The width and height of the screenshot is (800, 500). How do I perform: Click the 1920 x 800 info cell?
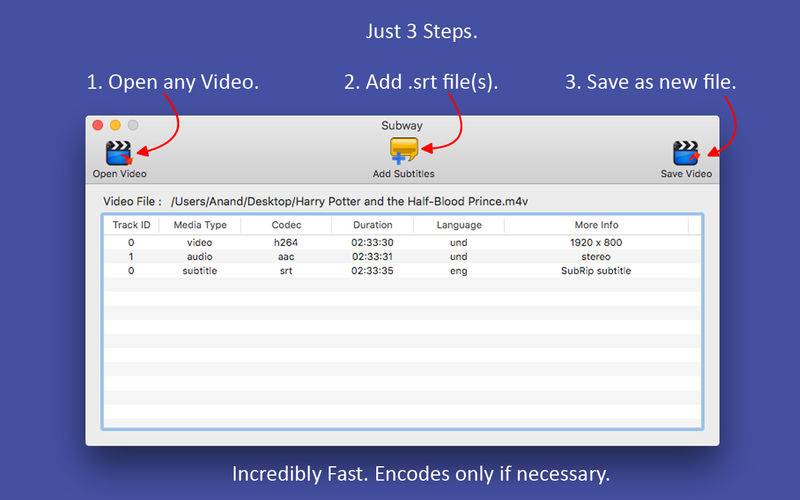pos(596,242)
